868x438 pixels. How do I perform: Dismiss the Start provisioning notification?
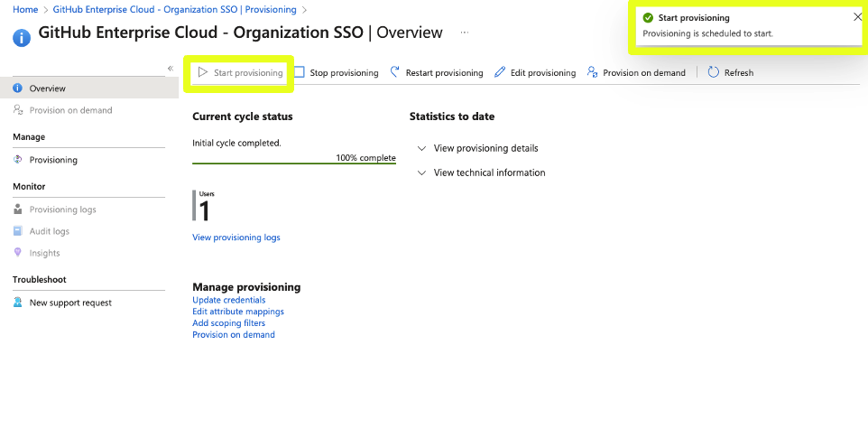[x=857, y=17]
